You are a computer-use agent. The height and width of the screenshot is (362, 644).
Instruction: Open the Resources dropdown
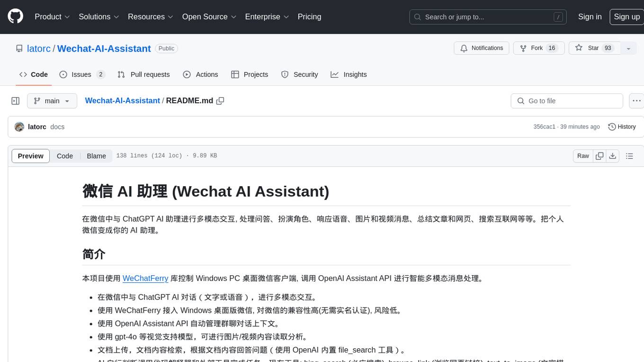[x=150, y=17]
